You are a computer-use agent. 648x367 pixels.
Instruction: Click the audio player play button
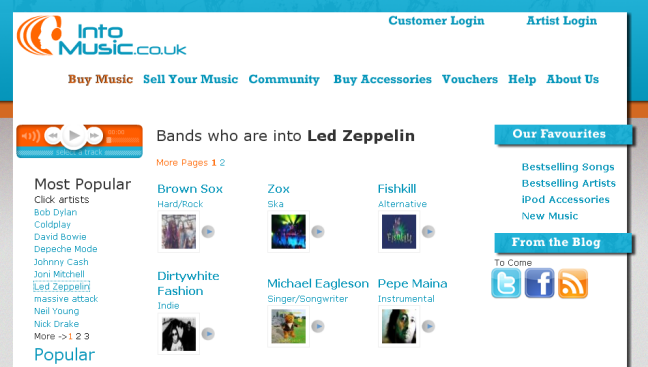pos(74,135)
